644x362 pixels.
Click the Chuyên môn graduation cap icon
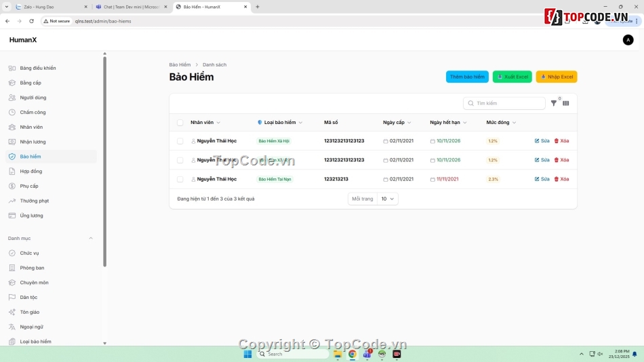pyautogui.click(x=12, y=283)
